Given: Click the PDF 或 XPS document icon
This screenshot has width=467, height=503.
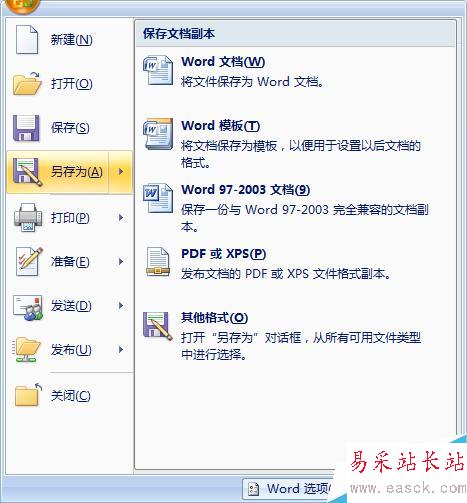Looking at the screenshot, I should pyautogui.click(x=158, y=262).
